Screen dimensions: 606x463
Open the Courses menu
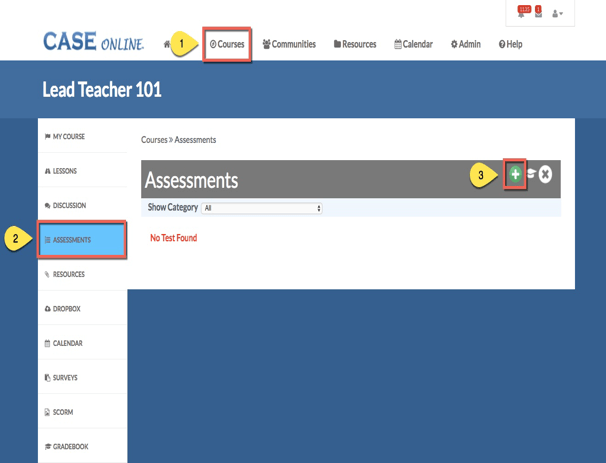[x=227, y=44]
